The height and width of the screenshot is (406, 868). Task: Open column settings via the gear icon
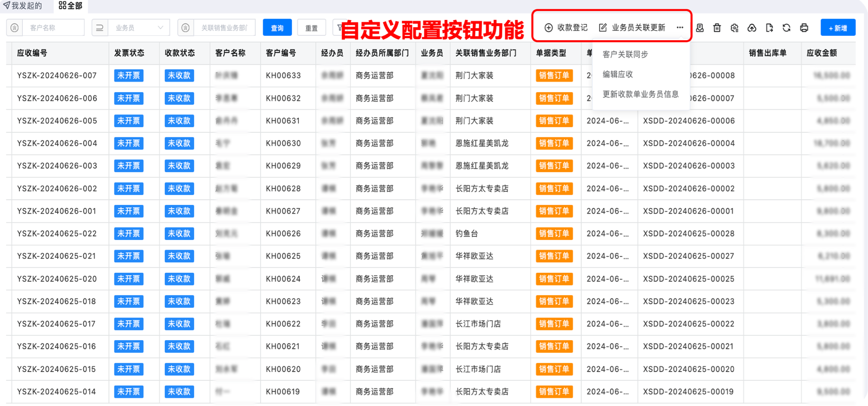(734, 28)
